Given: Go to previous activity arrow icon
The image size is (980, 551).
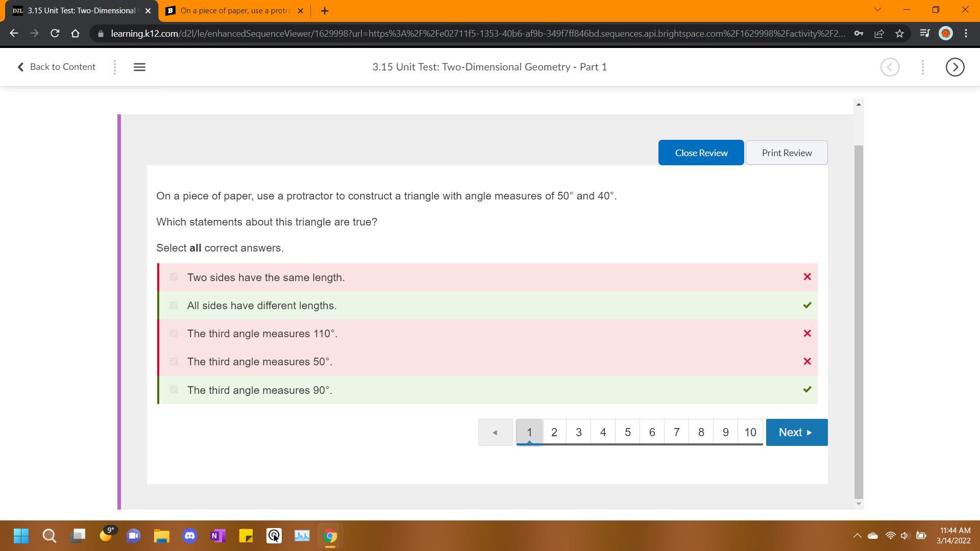Looking at the screenshot, I should [x=890, y=67].
